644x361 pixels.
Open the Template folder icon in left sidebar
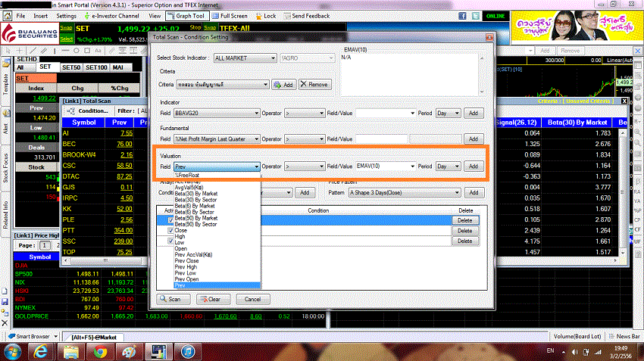[x=6, y=63]
